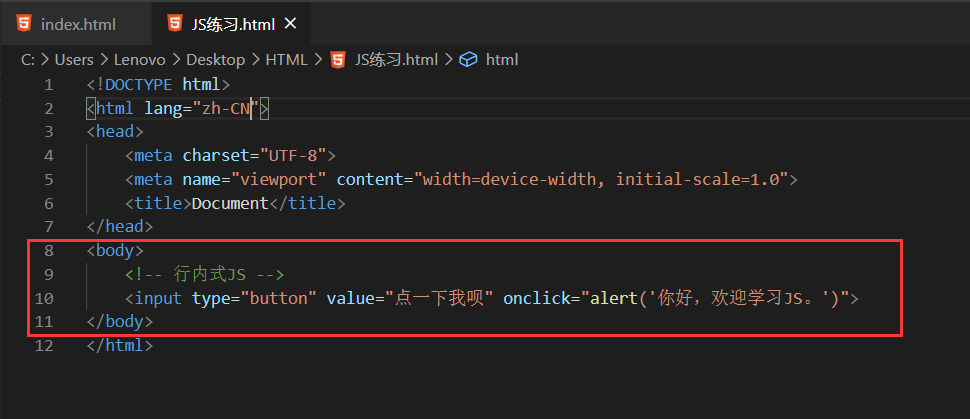Close the JS练习.html tab
This screenshot has width=970, height=419.
290,24
